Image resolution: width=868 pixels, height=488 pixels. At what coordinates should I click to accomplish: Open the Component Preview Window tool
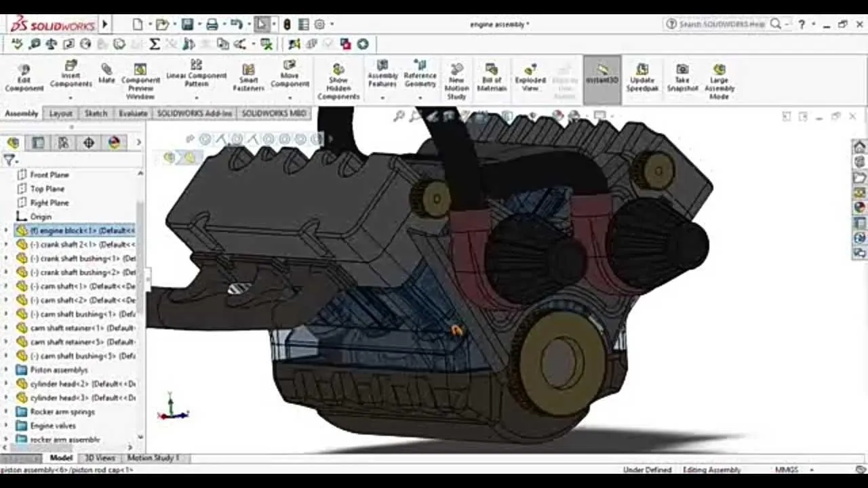140,81
